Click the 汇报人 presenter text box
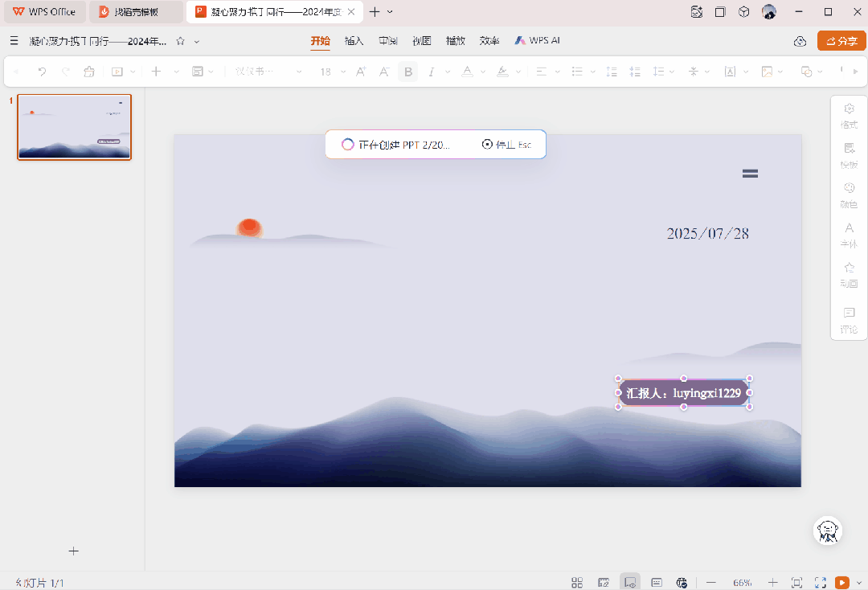 tap(684, 393)
